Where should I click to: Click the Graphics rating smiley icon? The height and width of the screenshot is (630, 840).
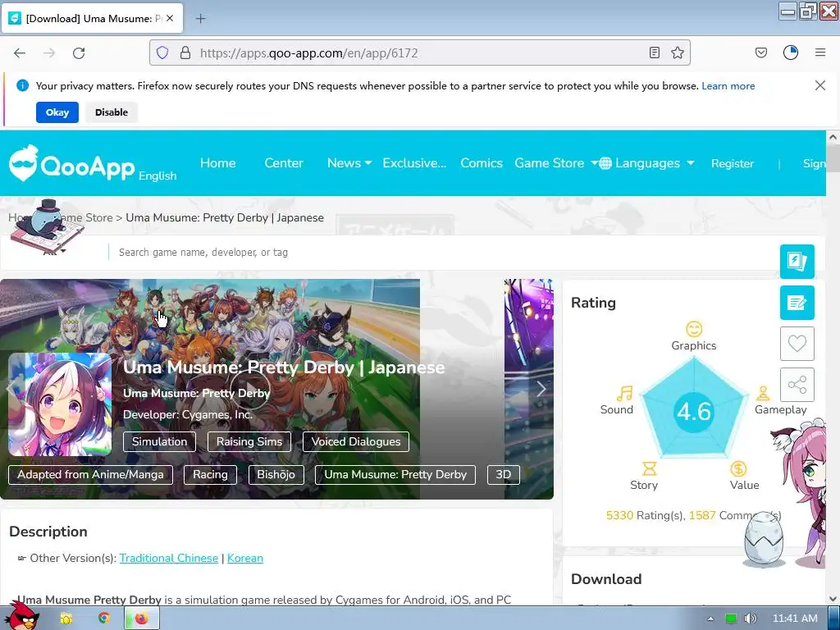tap(694, 329)
